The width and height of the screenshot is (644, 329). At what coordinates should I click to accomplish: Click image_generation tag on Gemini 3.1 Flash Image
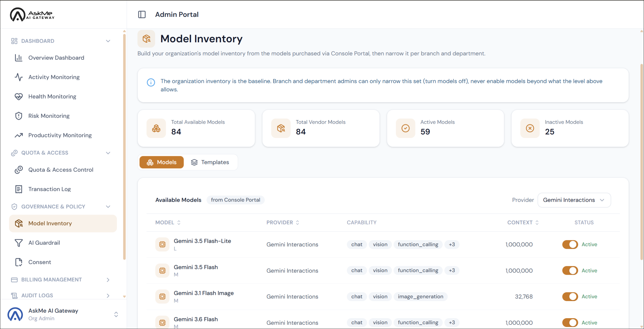(420, 297)
